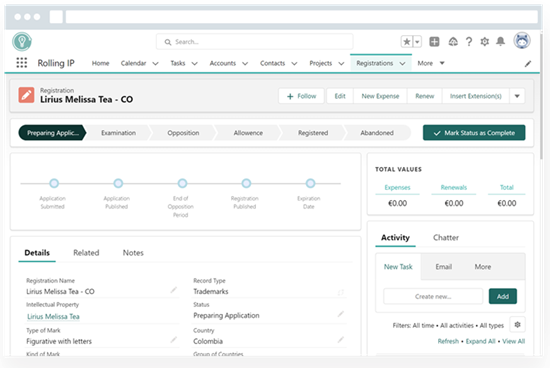Click the Application Submitted timeline marker
The height and width of the screenshot is (368, 550).
tap(54, 183)
